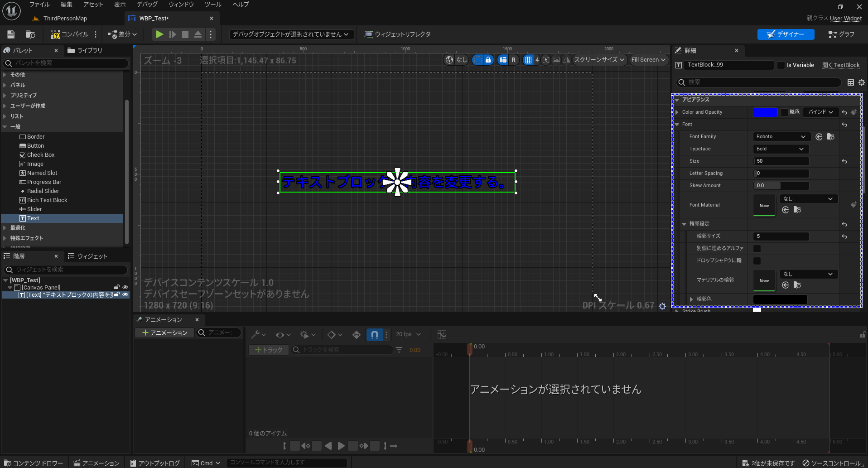This screenshot has height=468, width=868.
Task: Select the flip horizontal preview icon
Action: pyautogui.click(x=566, y=59)
